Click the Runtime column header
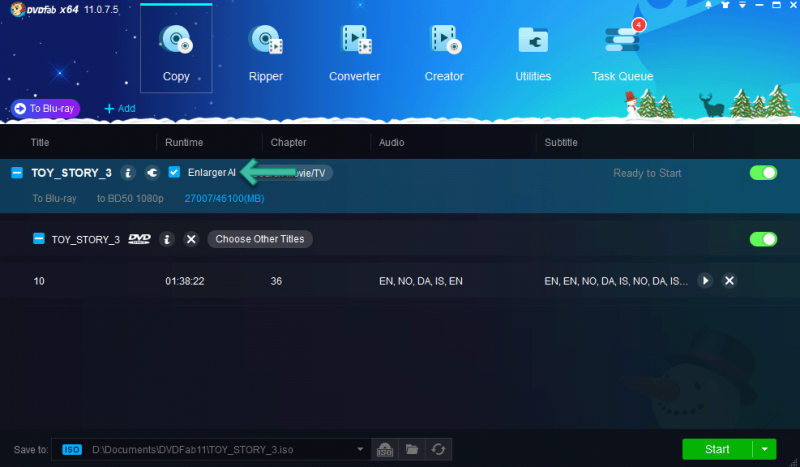This screenshot has width=800, height=467. tap(184, 142)
